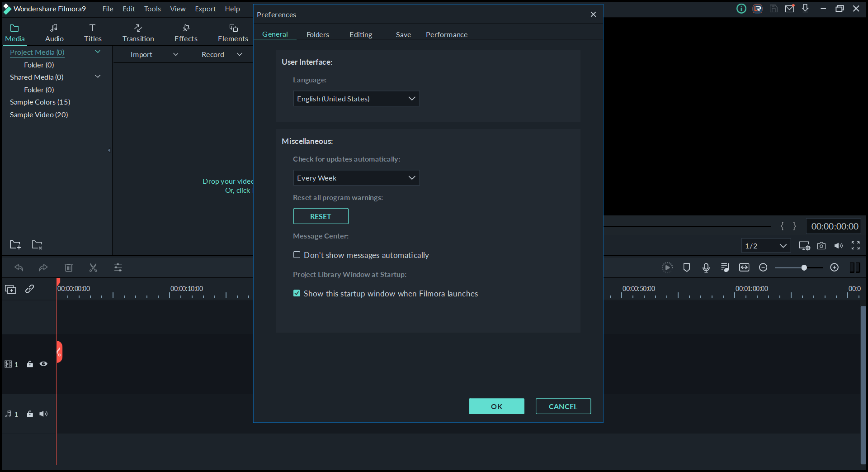The height and width of the screenshot is (472, 868).
Task: Enable Don't show messages automatically
Action: point(297,255)
